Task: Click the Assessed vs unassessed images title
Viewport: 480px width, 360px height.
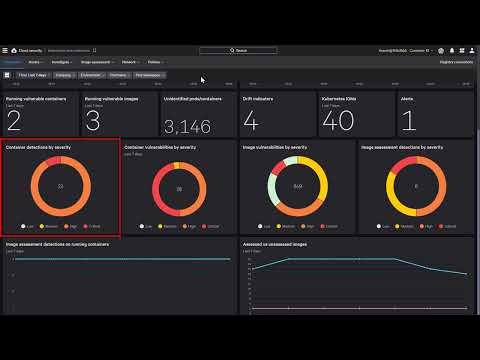Action: [x=275, y=244]
